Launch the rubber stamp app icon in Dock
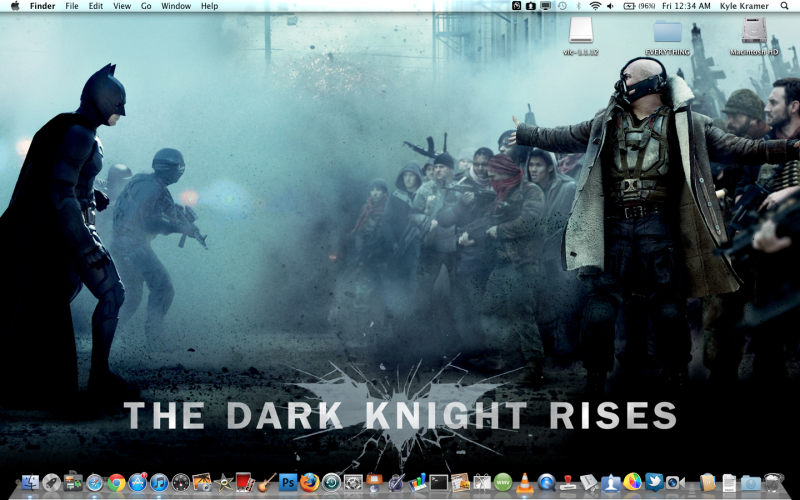800x500 pixels. click(568, 483)
